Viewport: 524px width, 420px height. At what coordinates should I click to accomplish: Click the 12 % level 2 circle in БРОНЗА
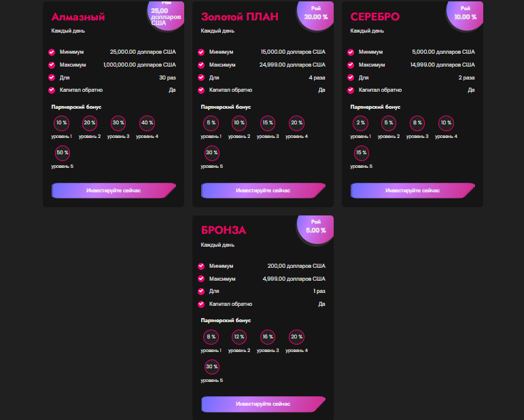click(x=239, y=337)
